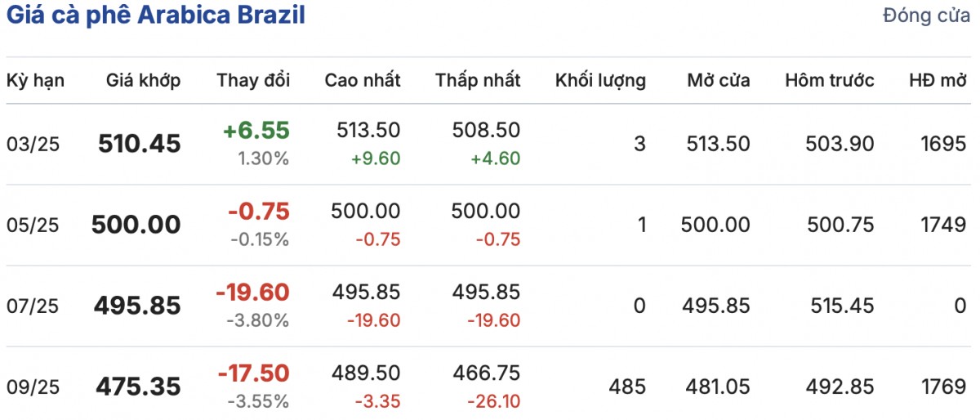Click the "Đóng cửa" status label

click(x=926, y=16)
